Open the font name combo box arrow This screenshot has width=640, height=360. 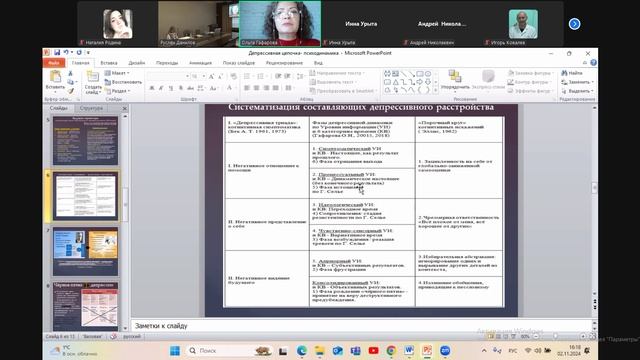[x=187, y=76]
